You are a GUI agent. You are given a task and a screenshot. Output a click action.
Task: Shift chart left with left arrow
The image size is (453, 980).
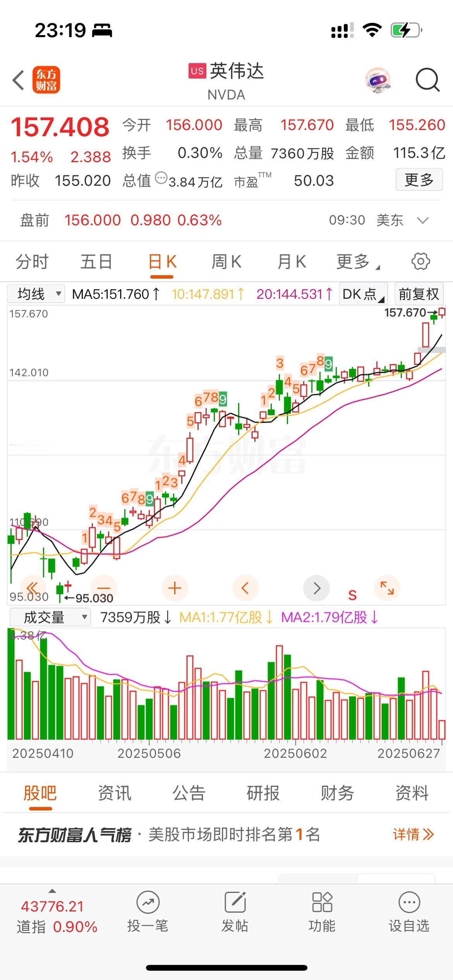coord(245,588)
